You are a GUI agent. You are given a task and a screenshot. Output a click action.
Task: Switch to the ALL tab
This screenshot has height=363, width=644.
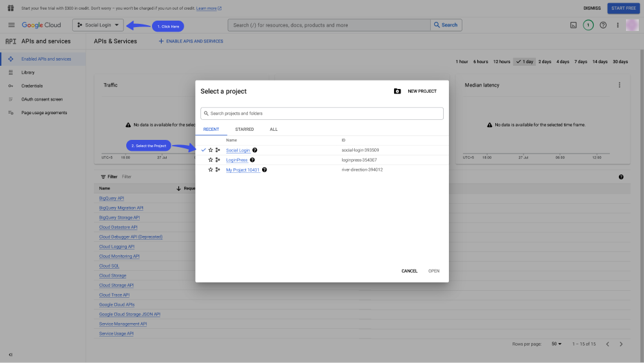(x=274, y=129)
